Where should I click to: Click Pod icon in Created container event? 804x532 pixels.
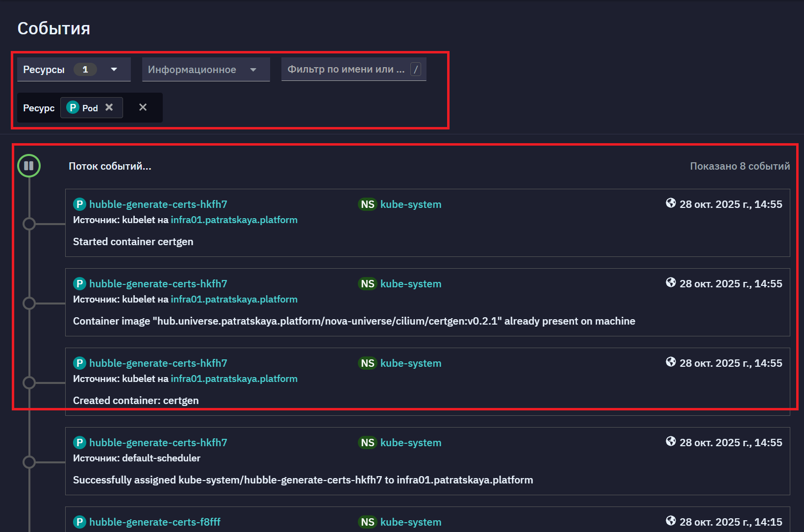(79, 363)
